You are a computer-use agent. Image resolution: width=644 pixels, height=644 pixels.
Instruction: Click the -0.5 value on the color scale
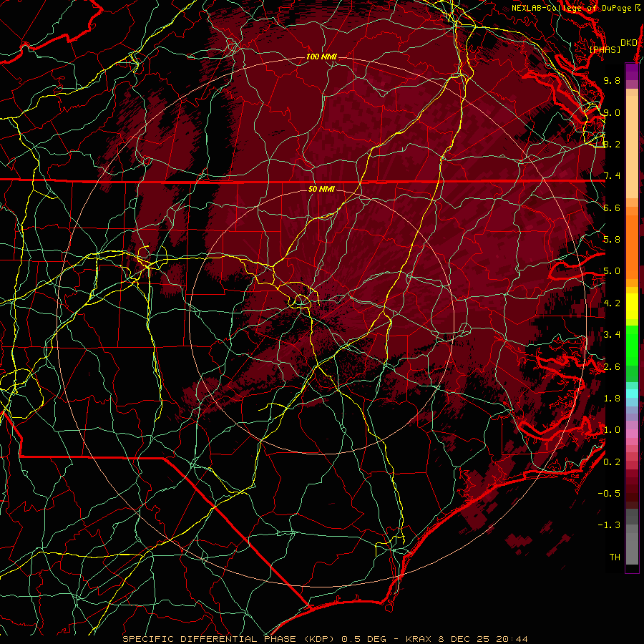(x=609, y=494)
